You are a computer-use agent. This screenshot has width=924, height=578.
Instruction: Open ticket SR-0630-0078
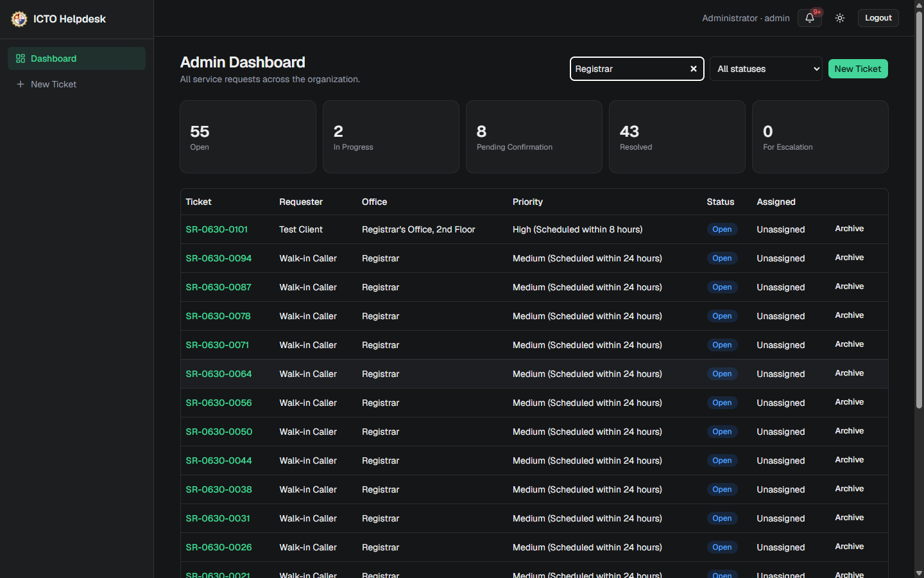pos(218,316)
